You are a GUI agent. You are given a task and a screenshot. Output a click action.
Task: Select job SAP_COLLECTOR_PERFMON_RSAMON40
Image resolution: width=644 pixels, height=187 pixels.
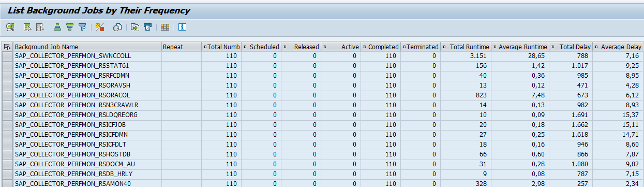[73, 183]
